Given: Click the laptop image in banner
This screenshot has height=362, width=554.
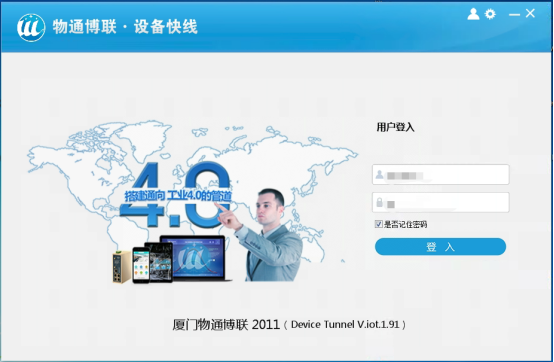Looking at the screenshot, I should [195, 259].
